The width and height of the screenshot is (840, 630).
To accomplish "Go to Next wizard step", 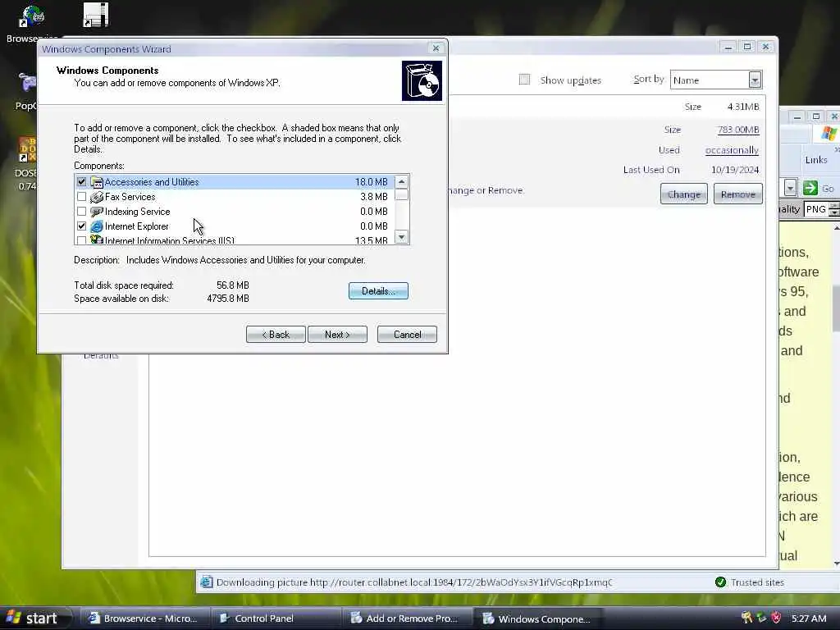I will pos(337,335).
